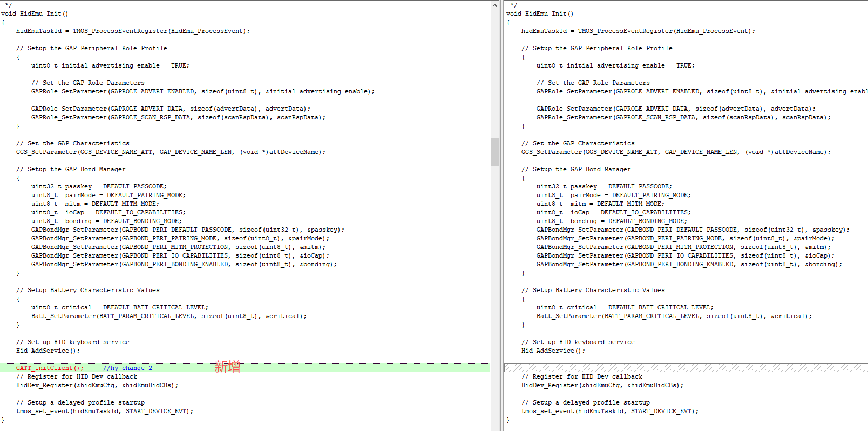The height and width of the screenshot is (431, 868).
Task: Select "// Setup Battery Characteristic Values" in right pane
Action: [x=593, y=290]
